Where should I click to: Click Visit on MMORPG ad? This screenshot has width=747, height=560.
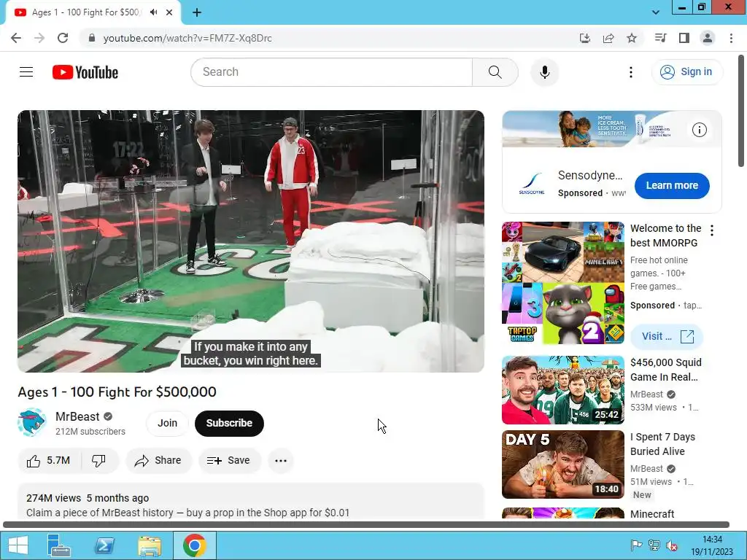(x=667, y=337)
